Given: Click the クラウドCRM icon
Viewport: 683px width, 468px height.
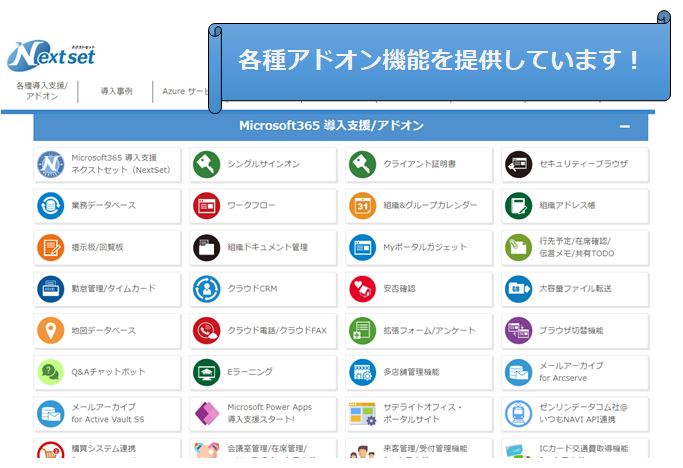Looking at the screenshot, I should [x=206, y=289].
